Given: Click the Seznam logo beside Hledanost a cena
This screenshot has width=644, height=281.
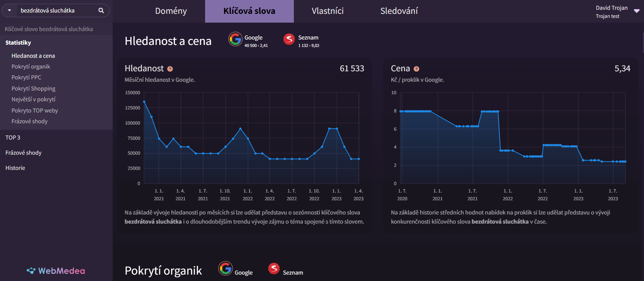Looking at the screenshot, I should pyautogui.click(x=289, y=39).
